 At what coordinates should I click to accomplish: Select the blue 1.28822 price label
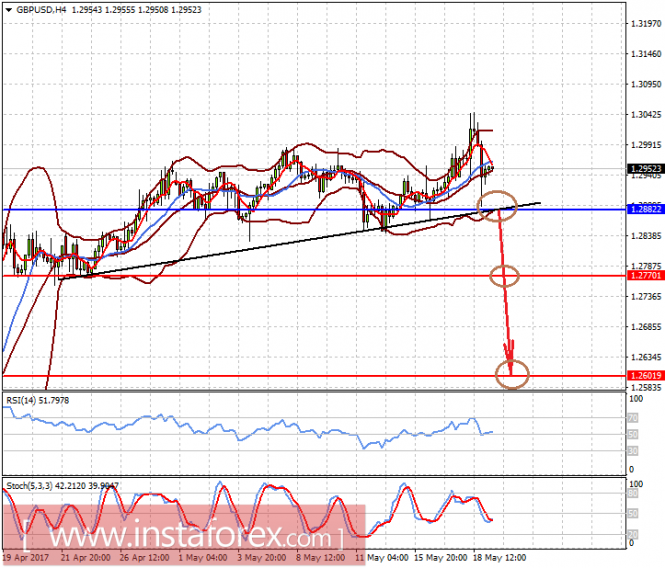pos(645,209)
